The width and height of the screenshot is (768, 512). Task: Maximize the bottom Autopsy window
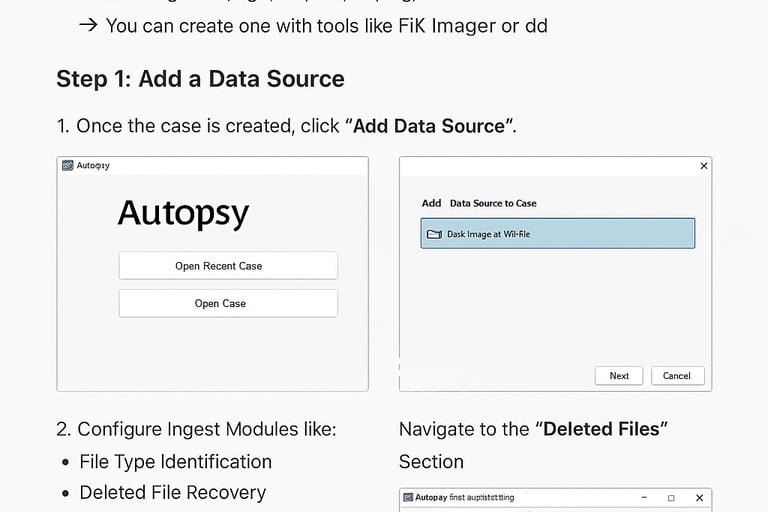click(671, 498)
